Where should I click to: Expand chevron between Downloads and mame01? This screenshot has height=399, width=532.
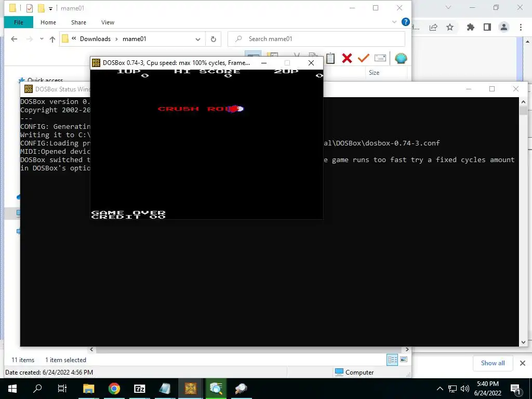(116, 39)
